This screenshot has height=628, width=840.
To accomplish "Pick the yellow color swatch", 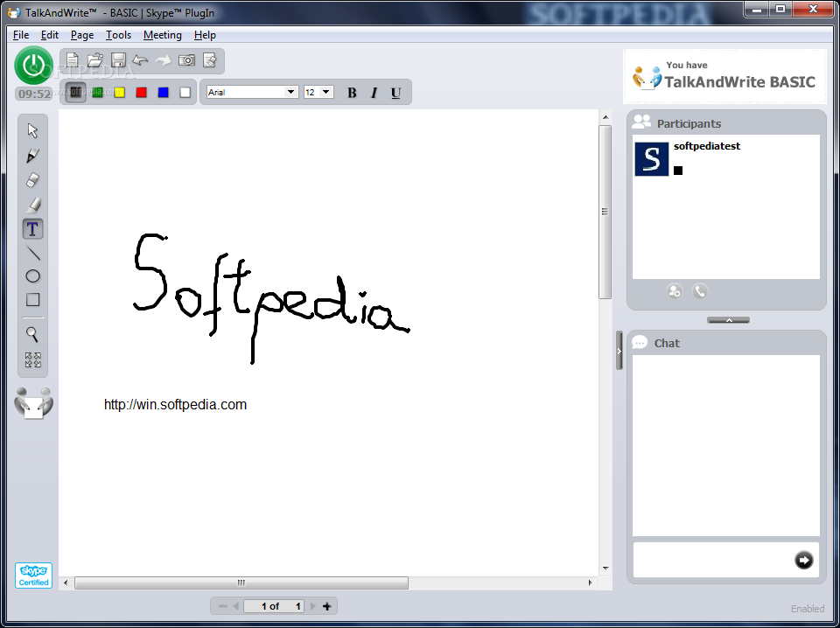I will [120, 93].
